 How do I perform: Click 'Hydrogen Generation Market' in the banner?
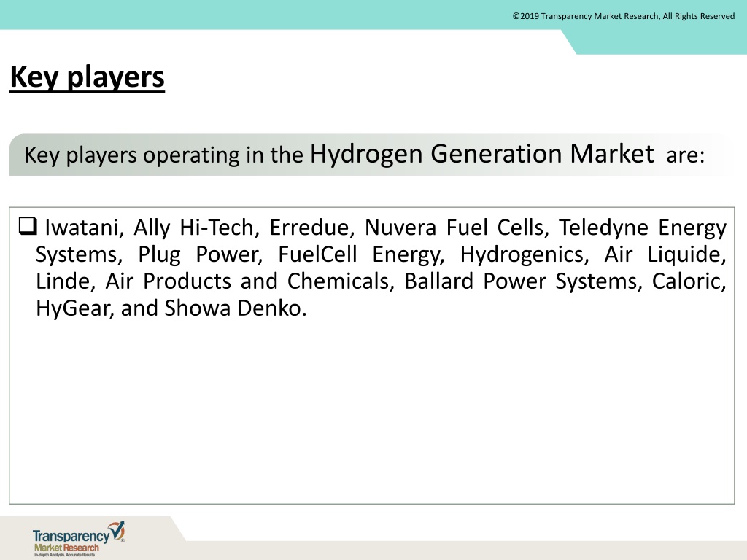click(x=481, y=155)
